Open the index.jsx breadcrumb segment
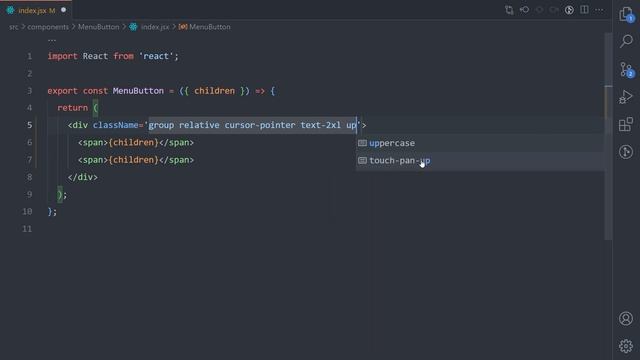 click(x=155, y=27)
